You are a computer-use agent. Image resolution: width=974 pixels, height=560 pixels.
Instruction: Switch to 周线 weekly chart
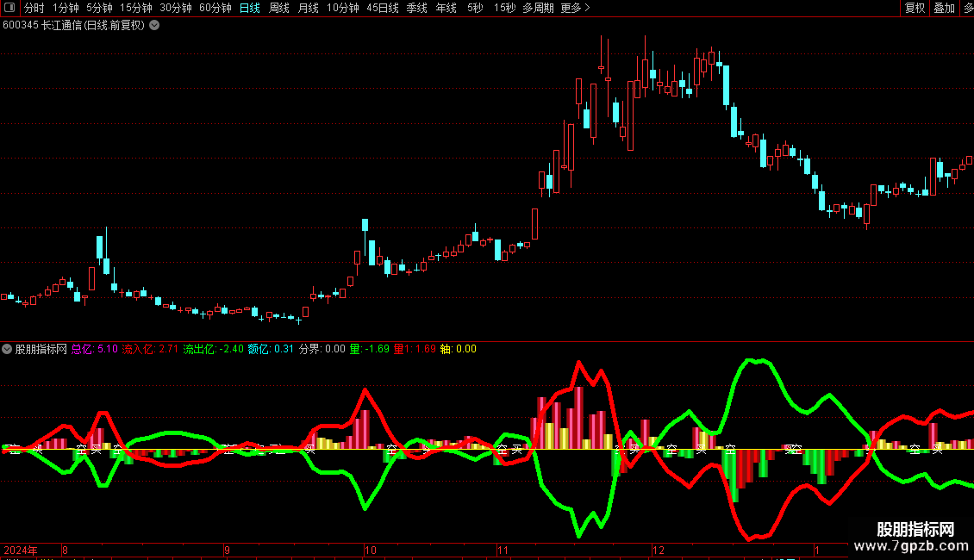279,8
